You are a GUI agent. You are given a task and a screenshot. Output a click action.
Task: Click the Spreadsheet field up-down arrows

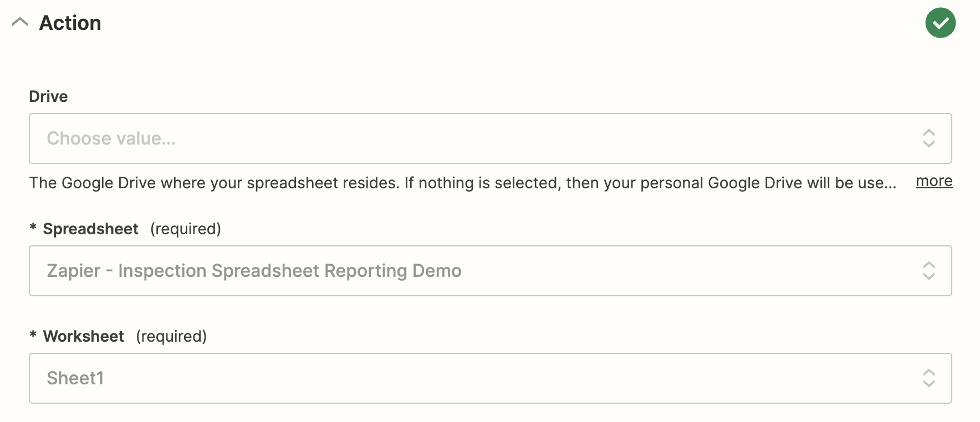pyautogui.click(x=929, y=271)
